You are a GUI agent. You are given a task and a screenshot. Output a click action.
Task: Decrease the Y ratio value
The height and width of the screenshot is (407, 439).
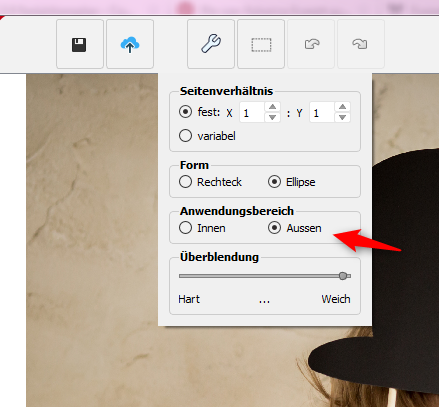point(342,117)
